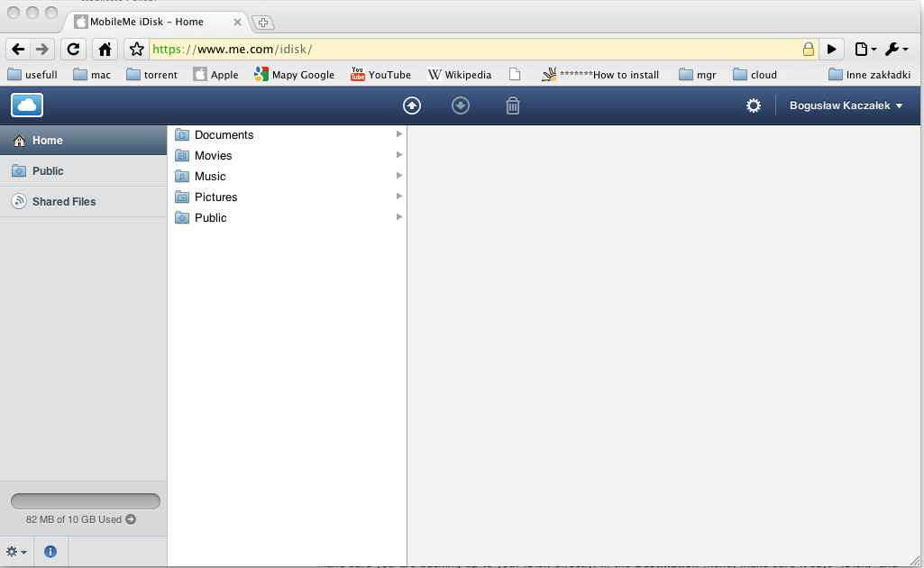Open the page menu dropdown
Image resolution: width=924 pixels, height=568 pixels.
[x=865, y=49]
